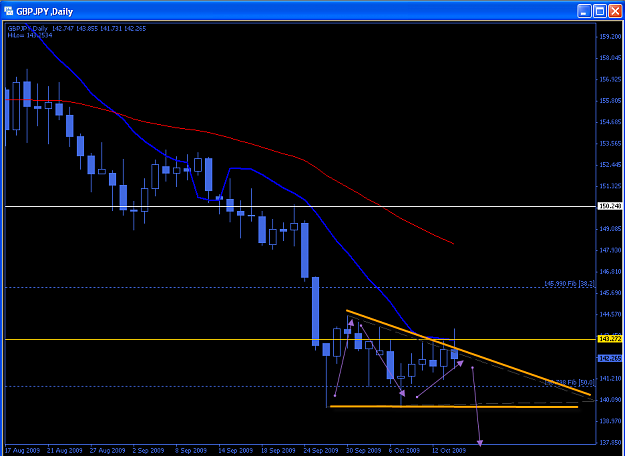The height and width of the screenshot is (456, 625).
Task: Click the GBPJPY chart window icon in title bar
Action: click(8, 11)
